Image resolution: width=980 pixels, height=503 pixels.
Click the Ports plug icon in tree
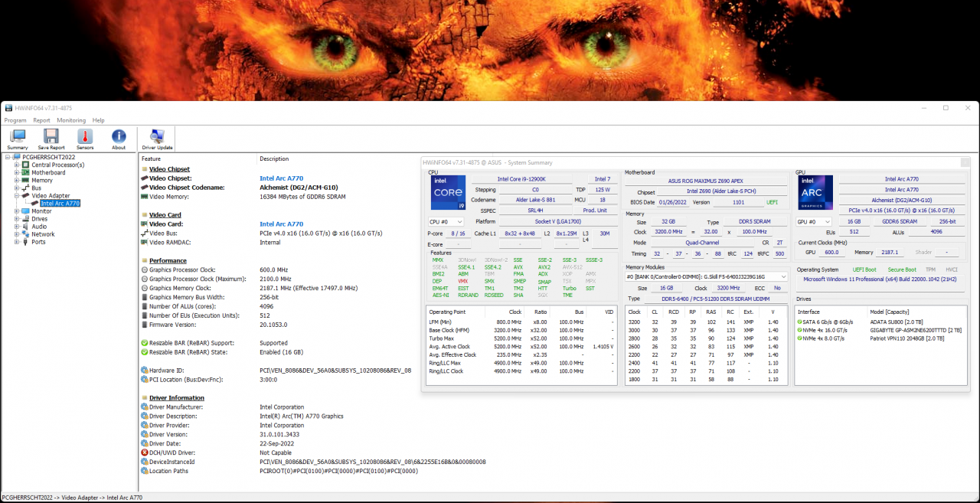click(x=26, y=242)
